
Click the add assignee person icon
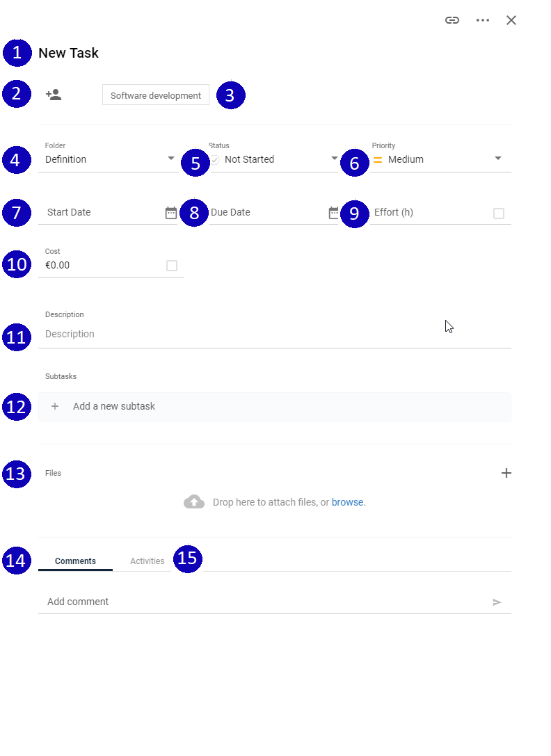click(54, 95)
